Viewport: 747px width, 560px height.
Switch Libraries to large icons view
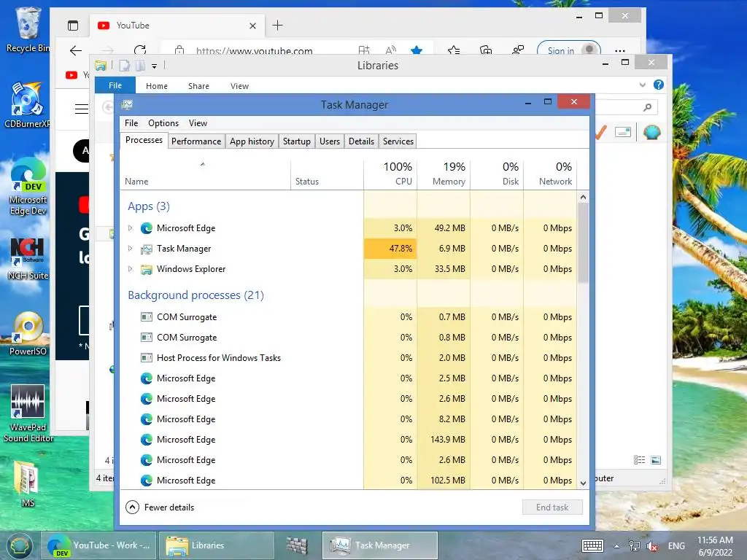(656, 460)
